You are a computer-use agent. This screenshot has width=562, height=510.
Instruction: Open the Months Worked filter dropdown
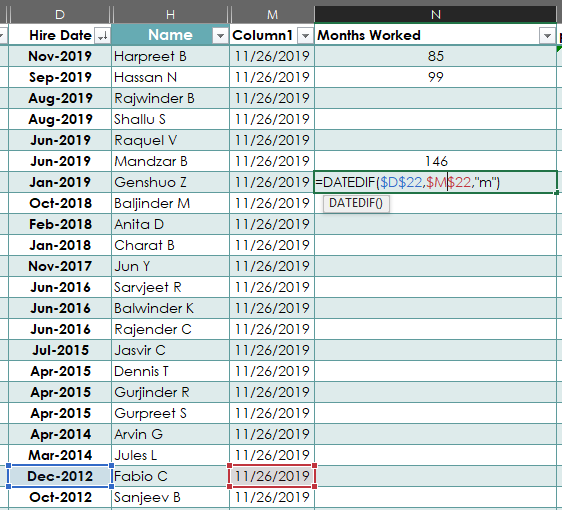547,35
